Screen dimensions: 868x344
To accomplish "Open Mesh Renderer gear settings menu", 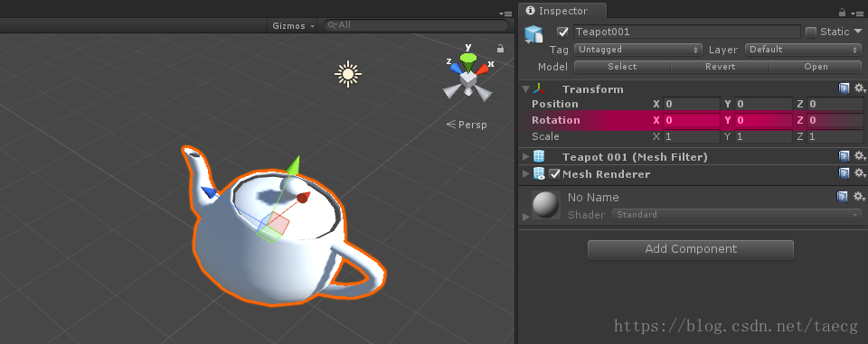I will coord(859,173).
